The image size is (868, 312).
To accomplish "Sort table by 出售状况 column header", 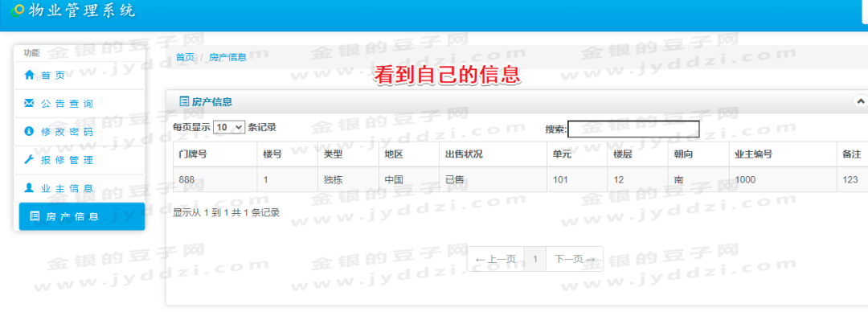I will [x=493, y=154].
